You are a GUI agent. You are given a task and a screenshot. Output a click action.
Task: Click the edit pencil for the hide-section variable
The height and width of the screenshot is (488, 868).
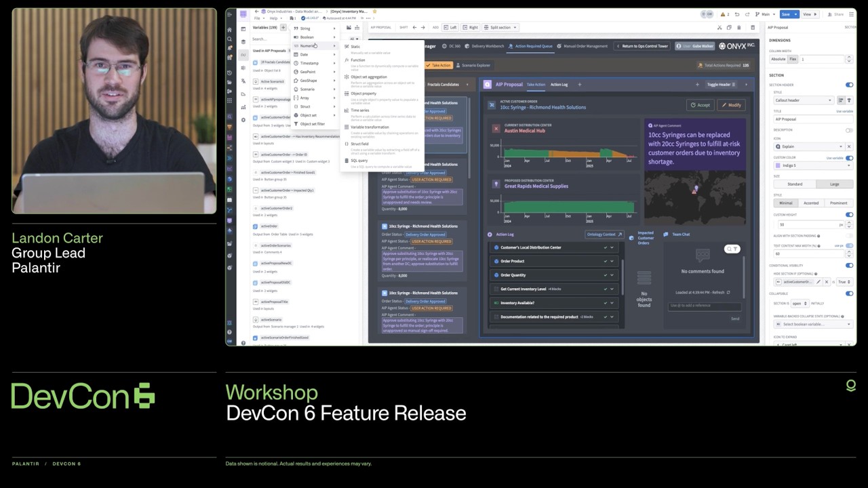[x=818, y=282]
